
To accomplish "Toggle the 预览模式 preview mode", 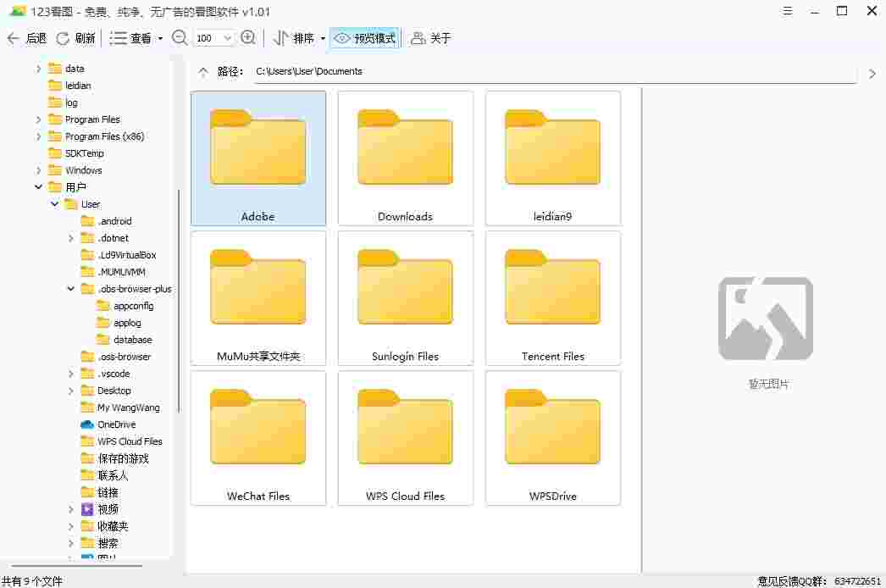I will [365, 38].
